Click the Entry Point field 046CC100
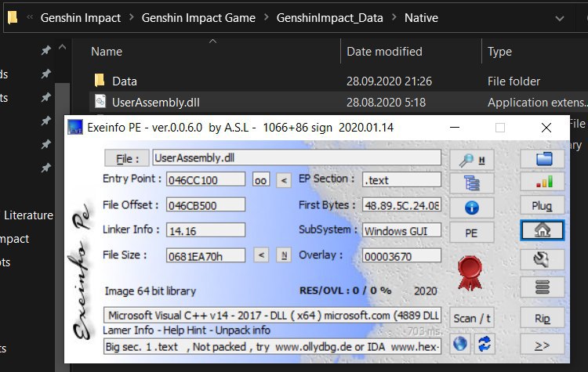Screen dimensions: 588x372 205,180
